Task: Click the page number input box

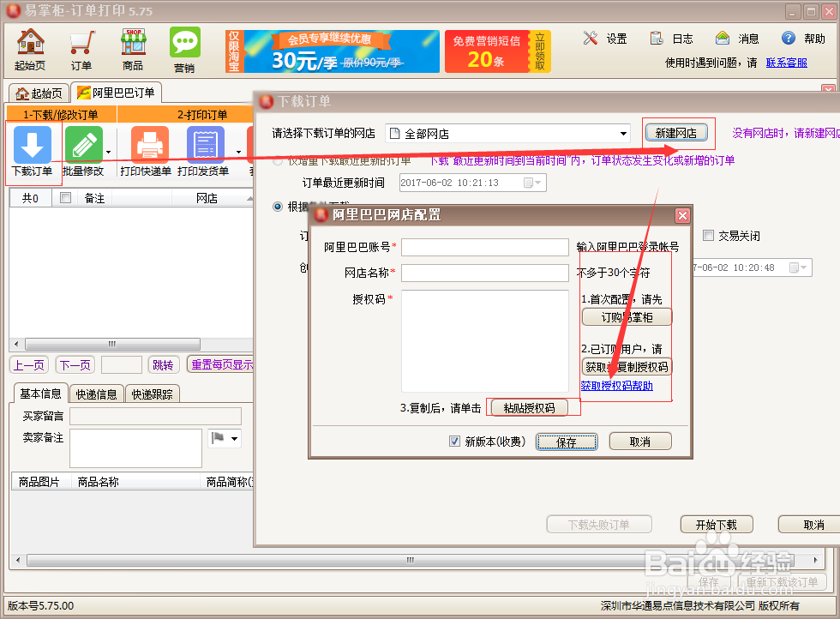Action: coord(122,365)
